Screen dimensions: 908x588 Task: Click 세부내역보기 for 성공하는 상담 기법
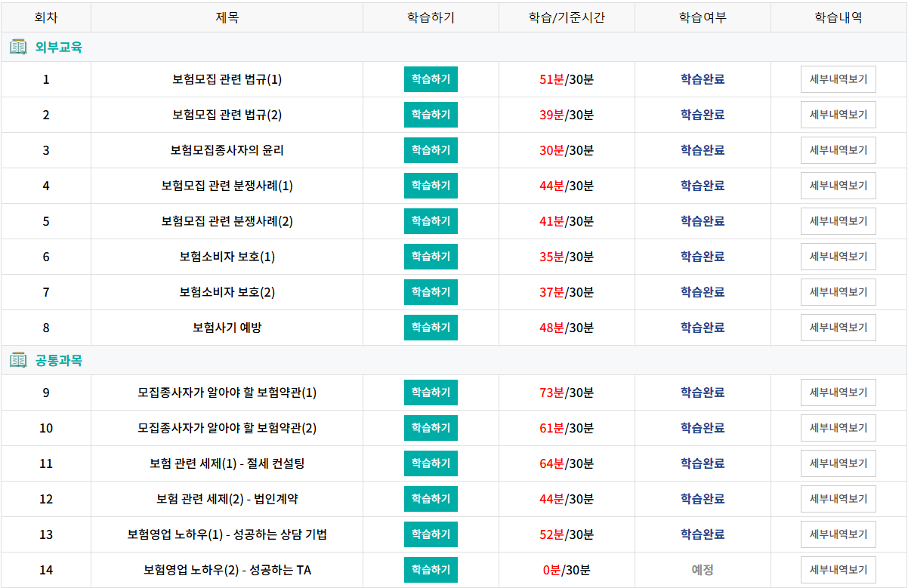click(x=839, y=534)
